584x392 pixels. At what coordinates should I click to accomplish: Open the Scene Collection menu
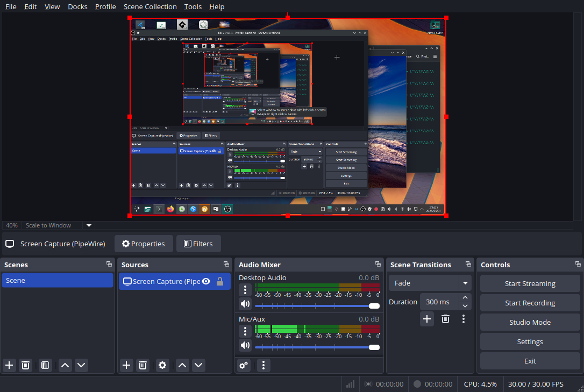tap(150, 6)
